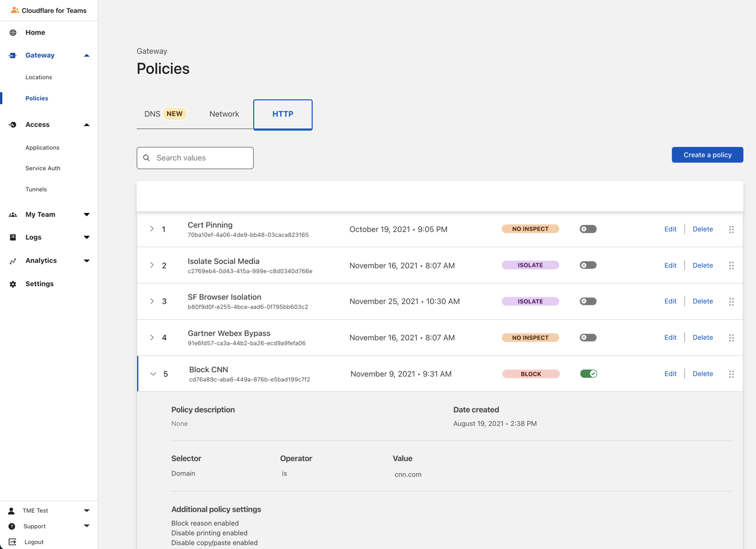The height and width of the screenshot is (549, 756).
Task: Expand the Analytics sidebar section arrow
Action: 87,261
